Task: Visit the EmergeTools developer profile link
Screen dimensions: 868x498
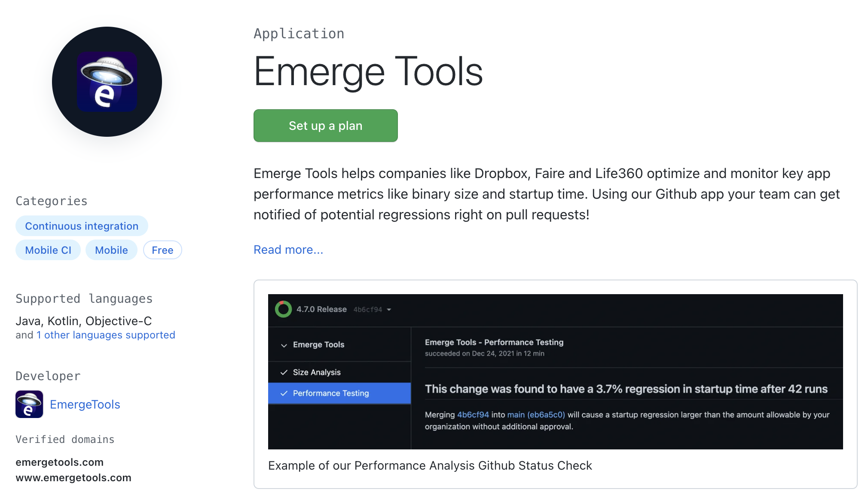Action: 85,404
